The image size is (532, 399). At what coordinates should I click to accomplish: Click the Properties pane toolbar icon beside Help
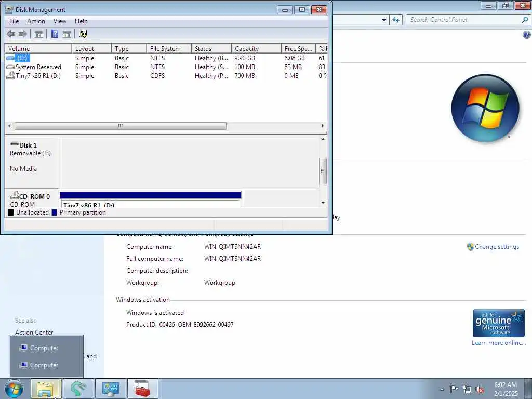point(67,34)
